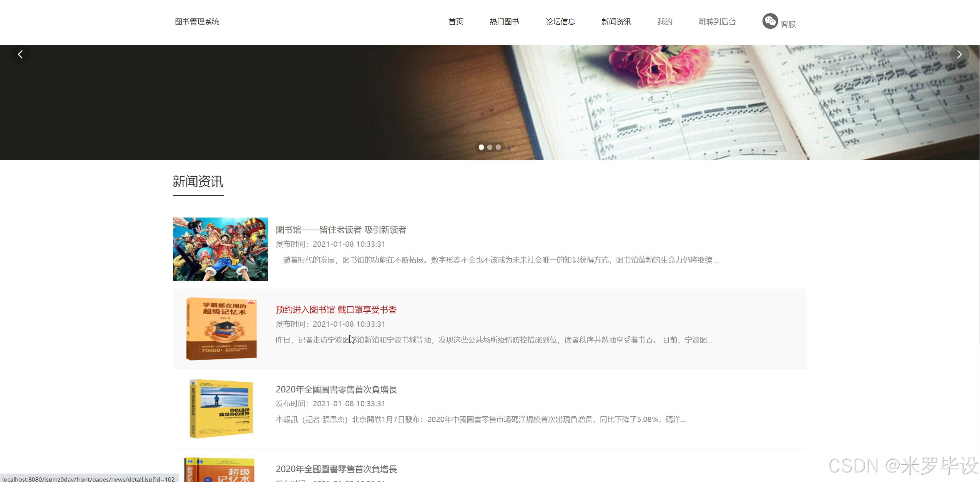Click the 客服 label text

tap(788, 24)
